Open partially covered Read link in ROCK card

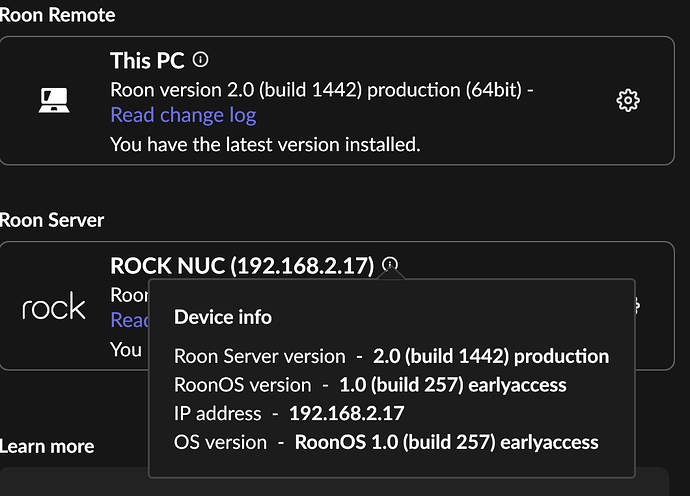129,320
